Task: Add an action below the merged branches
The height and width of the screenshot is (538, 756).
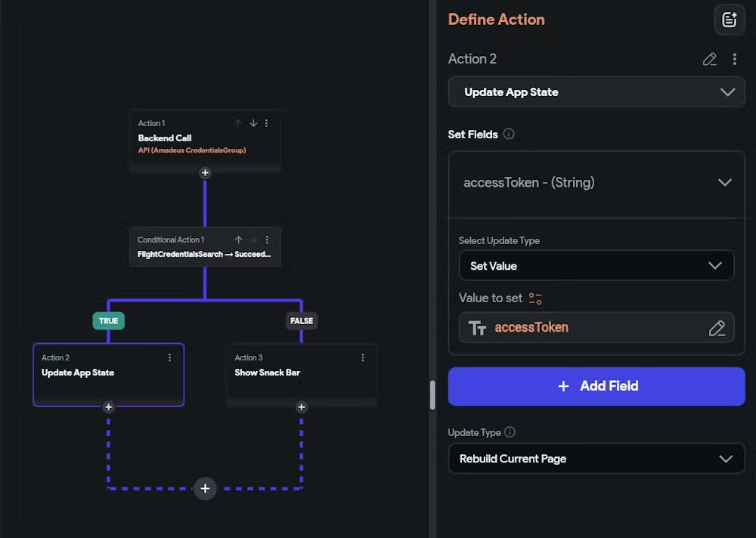Action: [205, 488]
